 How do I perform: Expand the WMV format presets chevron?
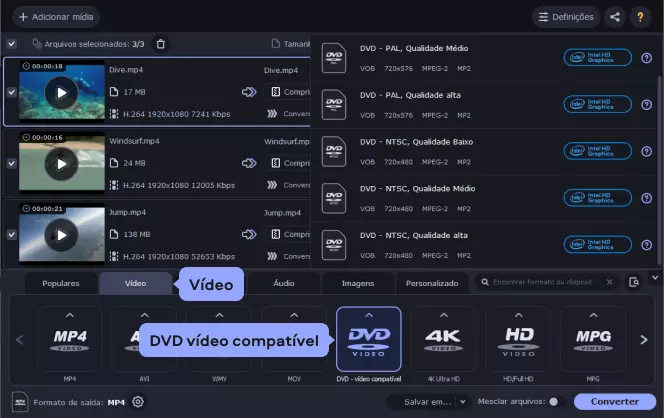pyautogui.click(x=219, y=315)
